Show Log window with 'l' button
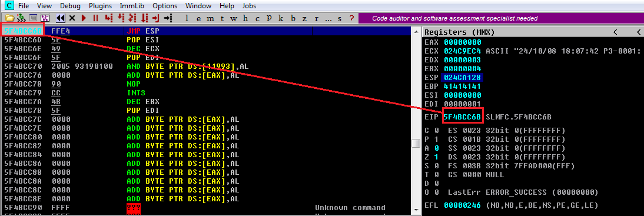 (187, 18)
